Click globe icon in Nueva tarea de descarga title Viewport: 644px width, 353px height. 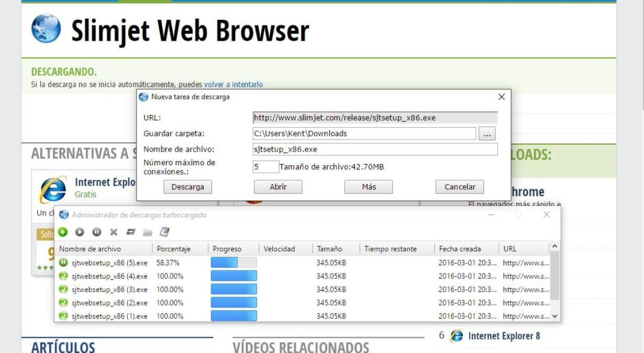[x=143, y=97]
